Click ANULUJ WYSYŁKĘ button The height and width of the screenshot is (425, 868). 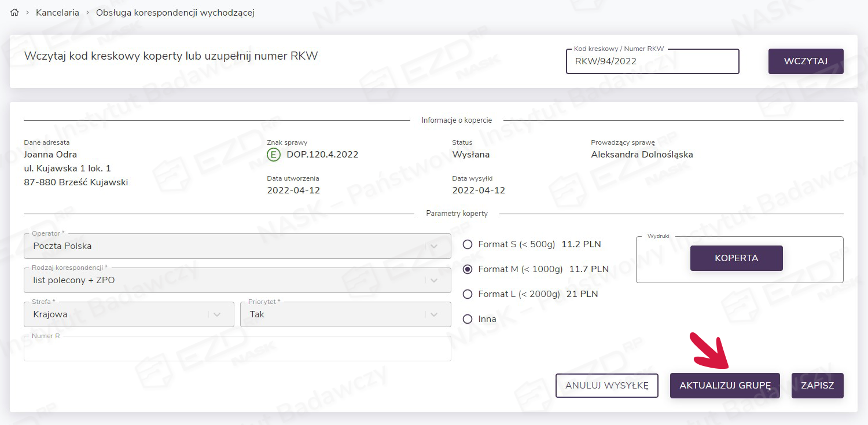[606, 386]
